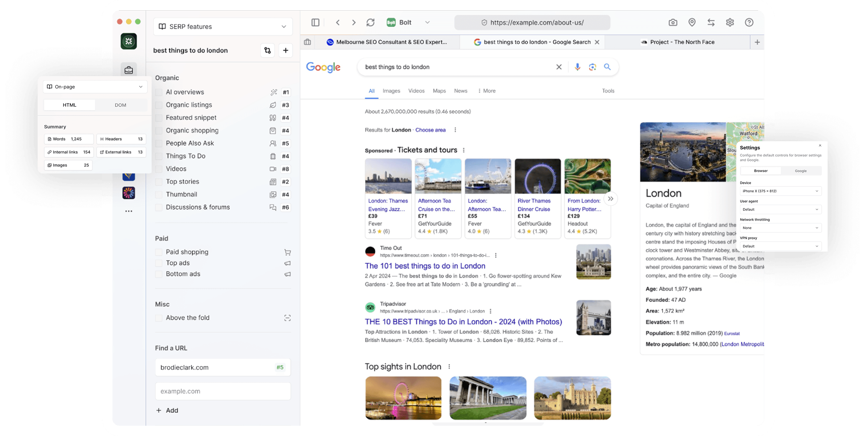Screen dimensions: 868x436
Task: Click the Add button under Find a URL
Action: [x=167, y=410]
